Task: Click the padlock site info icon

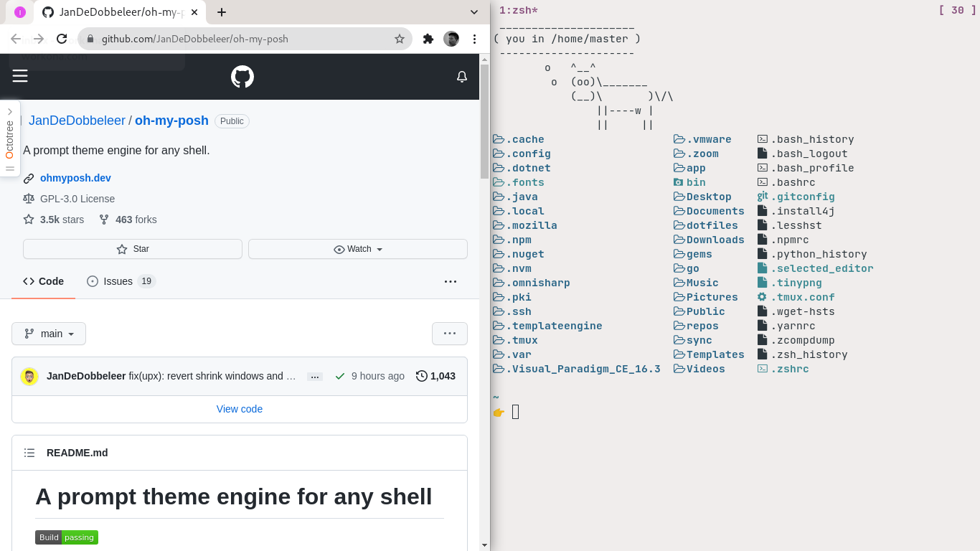Action: tap(90, 39)
